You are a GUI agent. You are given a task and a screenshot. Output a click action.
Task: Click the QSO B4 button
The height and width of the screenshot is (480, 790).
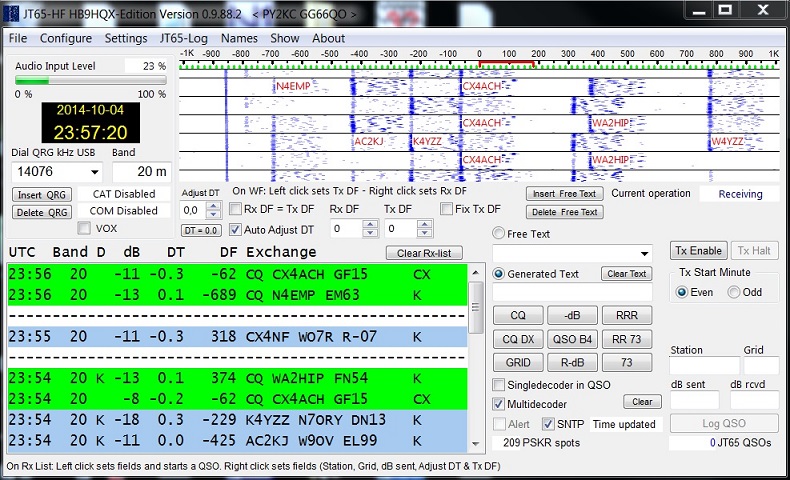[572, 339]
